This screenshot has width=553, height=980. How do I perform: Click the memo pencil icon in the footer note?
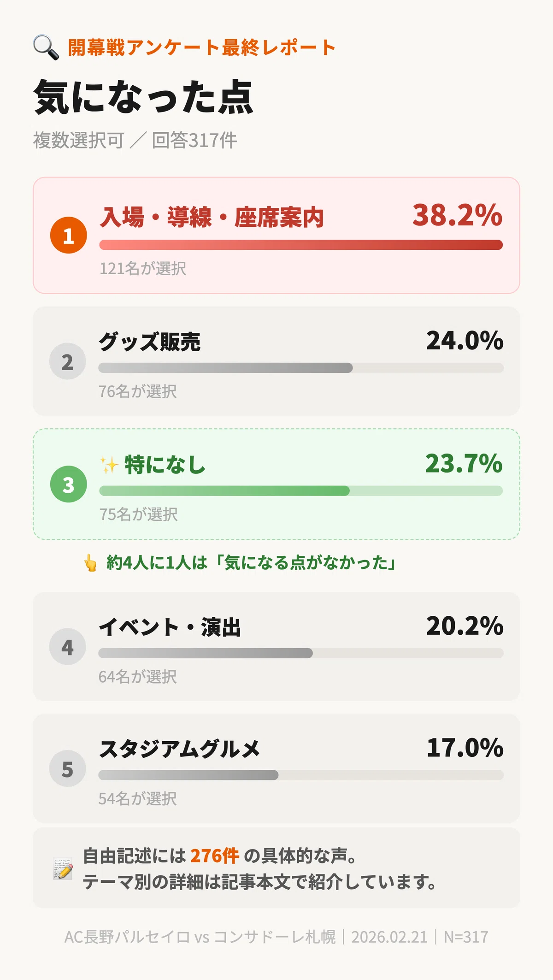pos(63,868)
